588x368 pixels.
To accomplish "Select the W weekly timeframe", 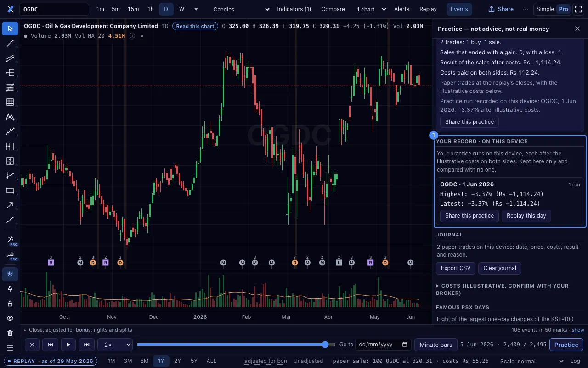I will tap(182, 9).
